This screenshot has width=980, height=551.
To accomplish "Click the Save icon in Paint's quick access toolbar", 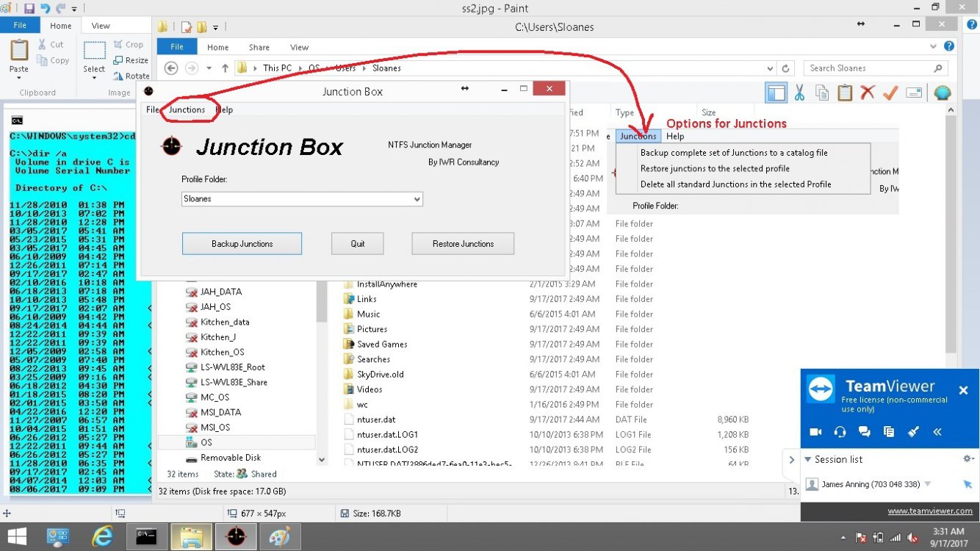I will point(29,9).
